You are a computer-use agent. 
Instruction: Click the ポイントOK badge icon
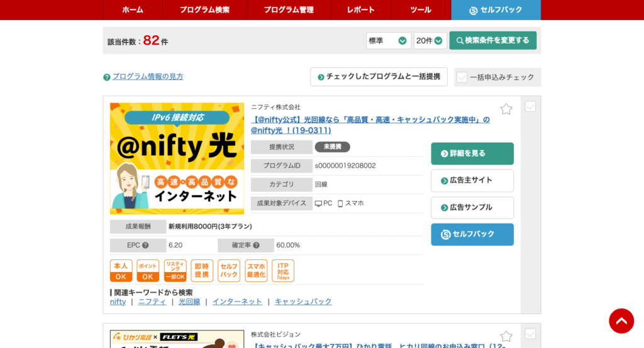pos(148,271)
